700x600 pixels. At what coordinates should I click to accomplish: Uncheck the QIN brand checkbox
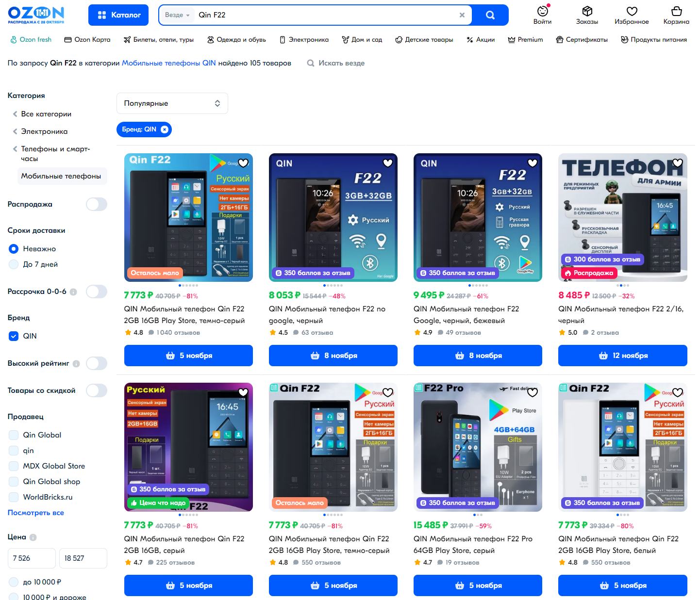click(14, 336)
